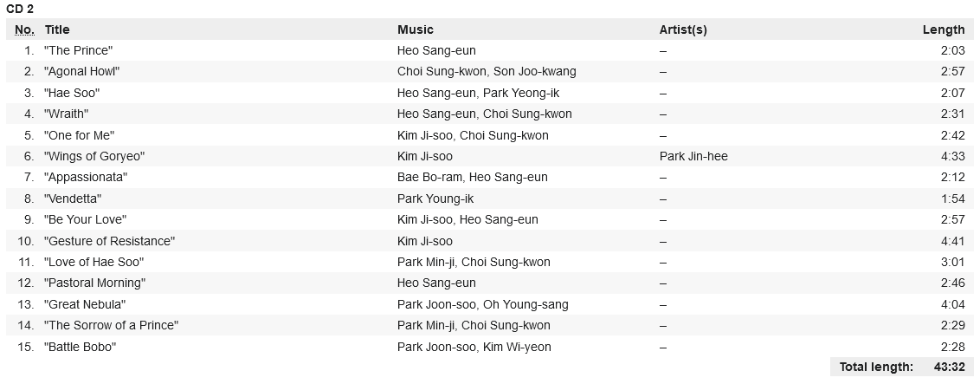Select track title "Agonal Howl"
Image resolution: width=980 pixels, height=384 pixels.
(x=81, y=71)
